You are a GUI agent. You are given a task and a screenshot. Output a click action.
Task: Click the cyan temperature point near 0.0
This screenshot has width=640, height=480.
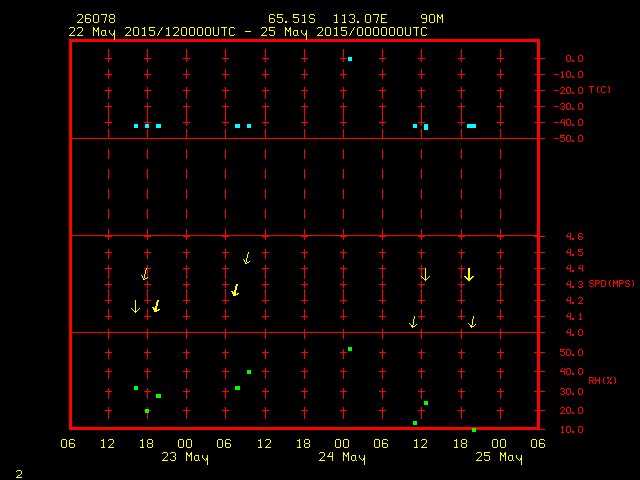(350, 59)
